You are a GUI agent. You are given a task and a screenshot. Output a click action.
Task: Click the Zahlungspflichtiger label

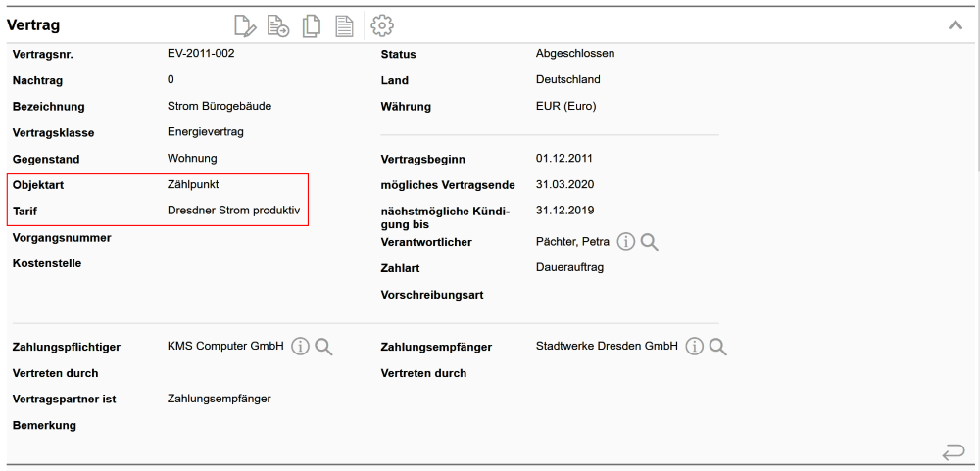coord(67,347)
